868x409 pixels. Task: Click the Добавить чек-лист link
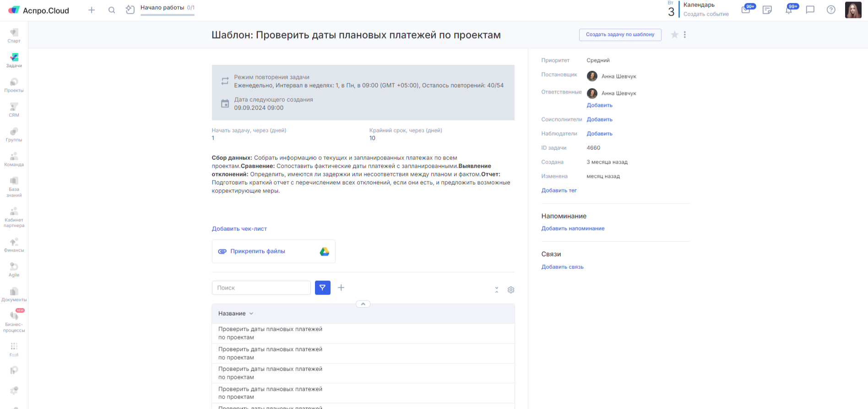coord(239,229)
